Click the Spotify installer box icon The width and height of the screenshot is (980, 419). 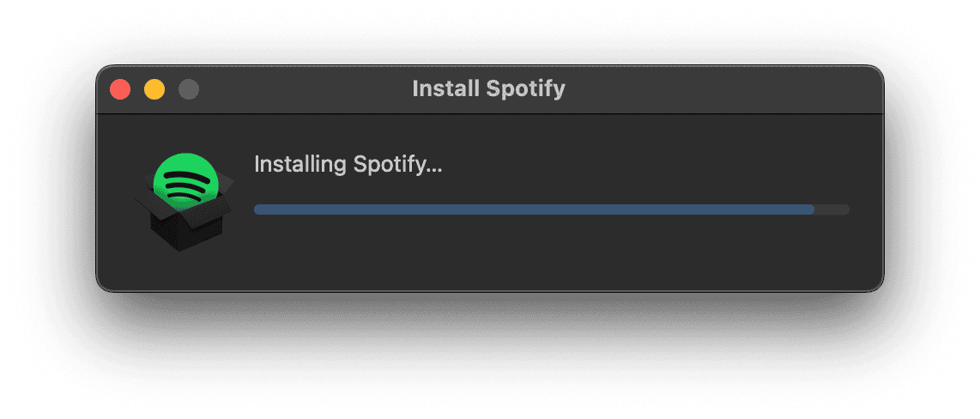(184, 203)
